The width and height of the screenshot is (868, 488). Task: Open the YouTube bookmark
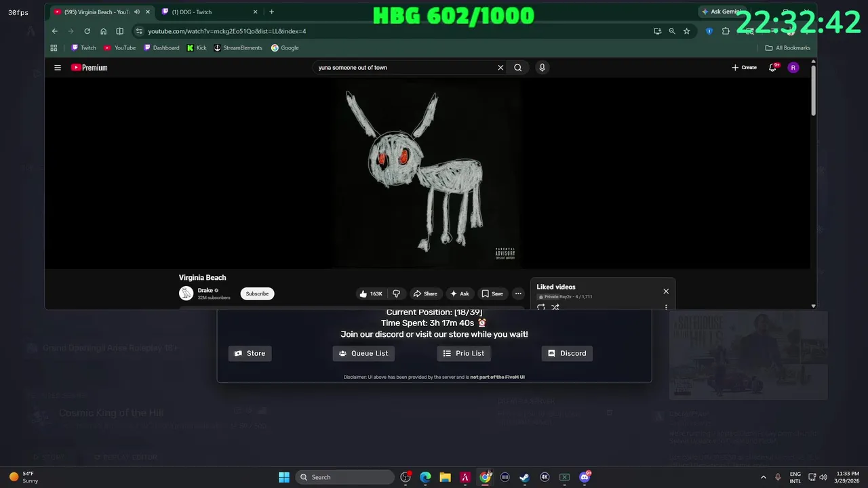(120, 48)
